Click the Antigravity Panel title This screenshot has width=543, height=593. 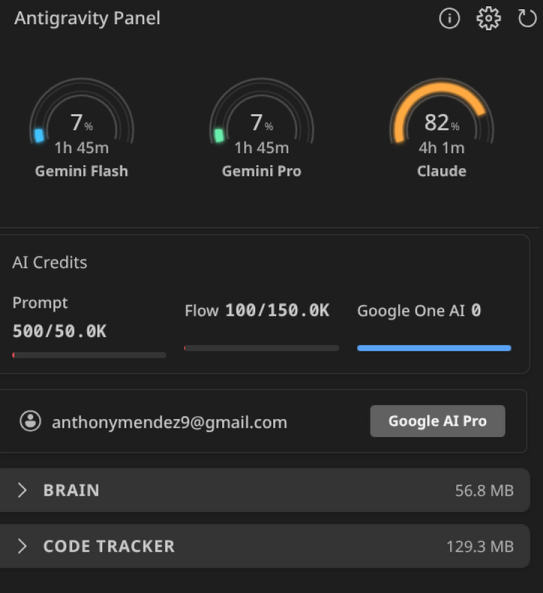coord(87,18)
